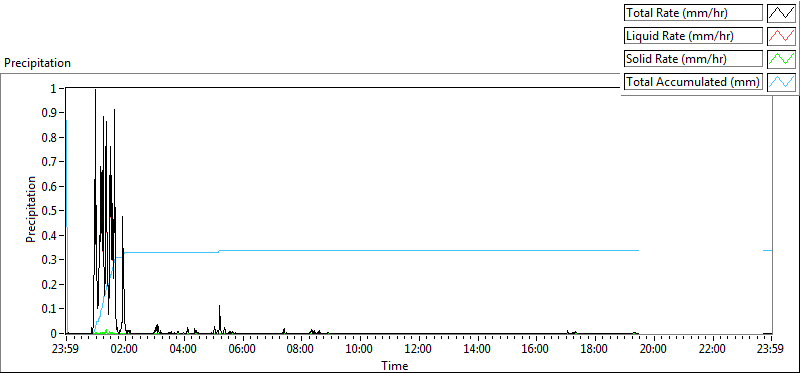Click the 06:00 time axis label
This screenshot has width=800, height=373.
[243, 350]
